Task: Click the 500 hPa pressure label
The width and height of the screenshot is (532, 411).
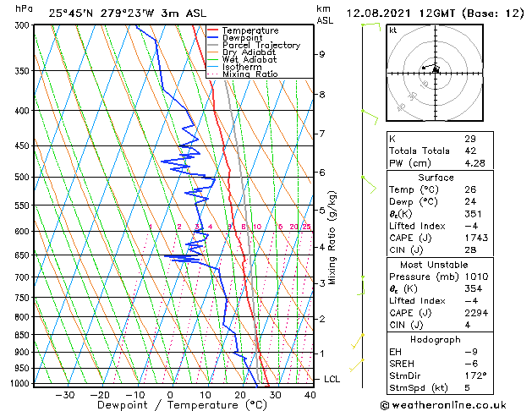Action: tap(22, 177)
